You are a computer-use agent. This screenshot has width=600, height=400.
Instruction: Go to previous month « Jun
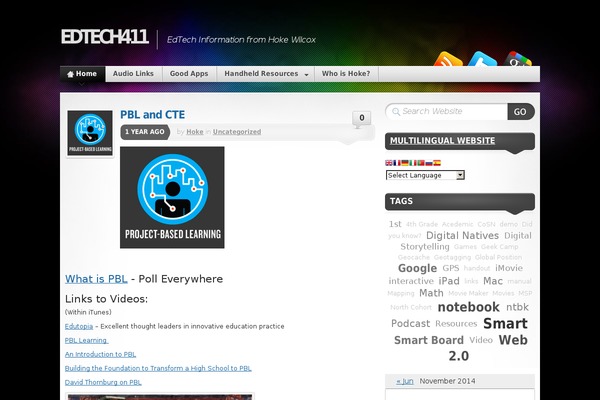[405, 381]
